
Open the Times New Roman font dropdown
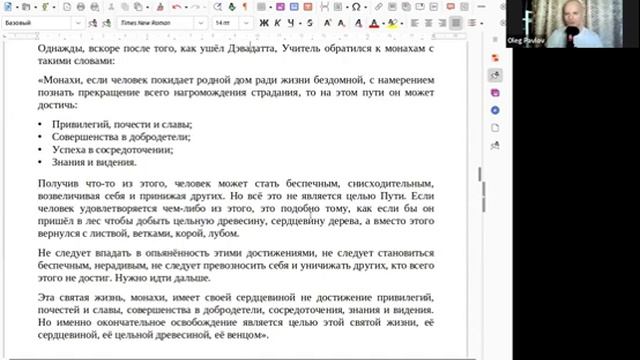tap(200, 23)
